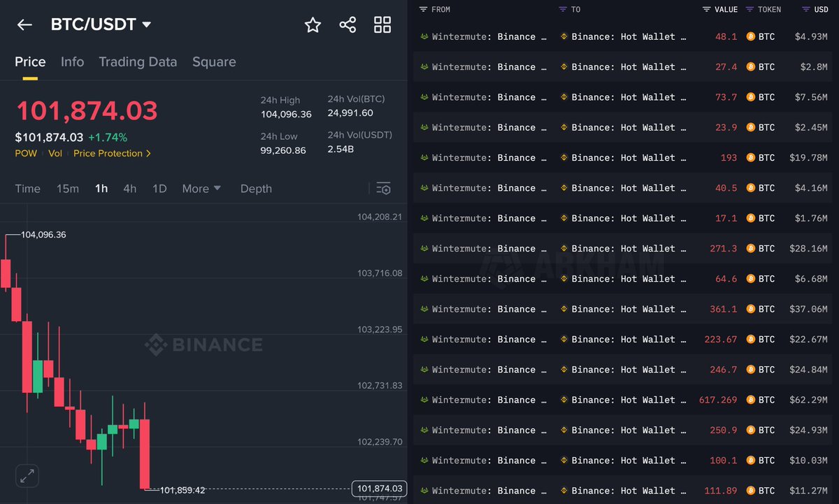
Task: Click sender Wintermute: Binance in the 73.7 BTC row
Action: [489, 97]
